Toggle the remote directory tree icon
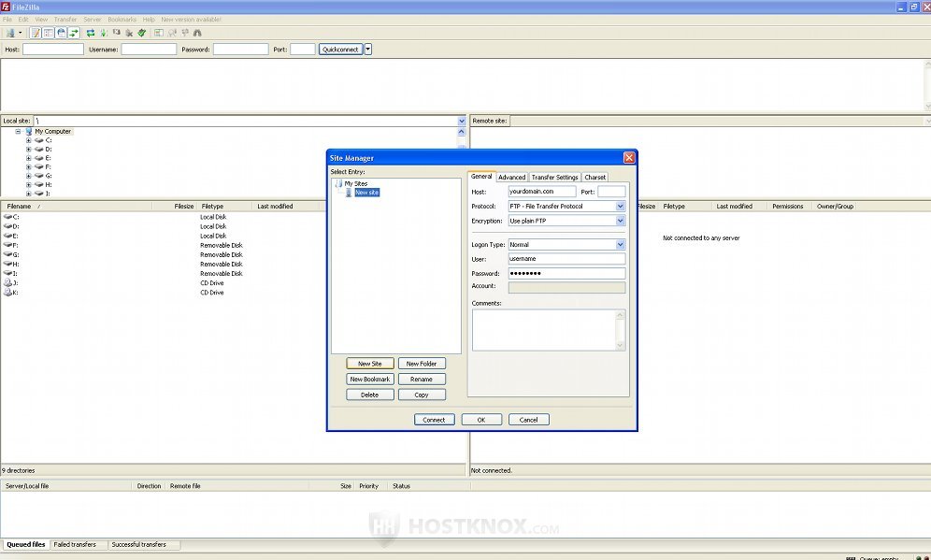 (61, 34)
